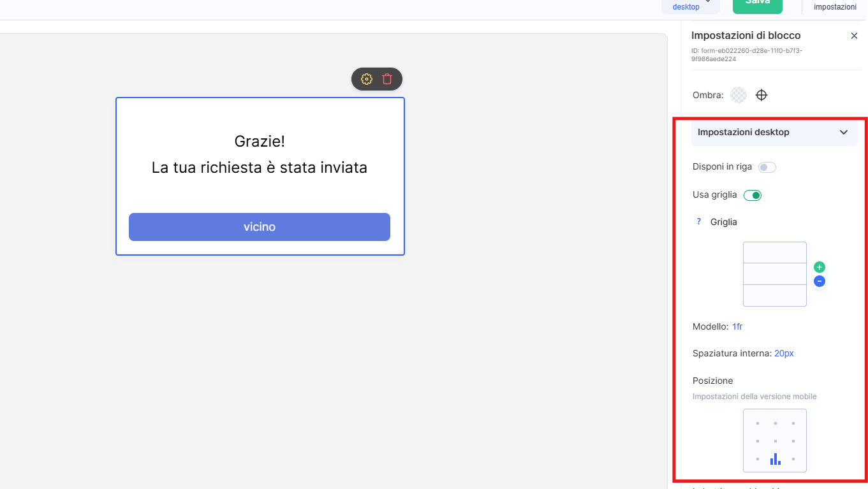868x489 pixels.
Task: Edit the Modello 1fr value
Action: pyautogui.click(x=737, y=326)
